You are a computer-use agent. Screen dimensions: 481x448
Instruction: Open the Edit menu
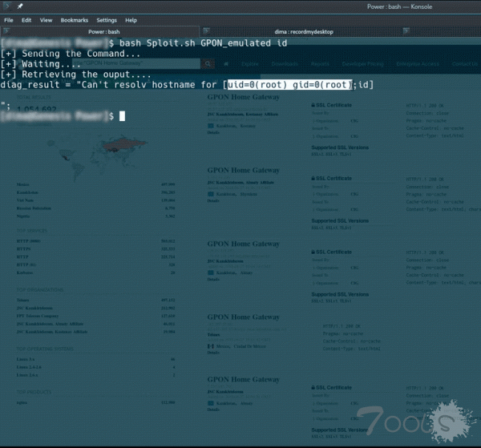26,19
